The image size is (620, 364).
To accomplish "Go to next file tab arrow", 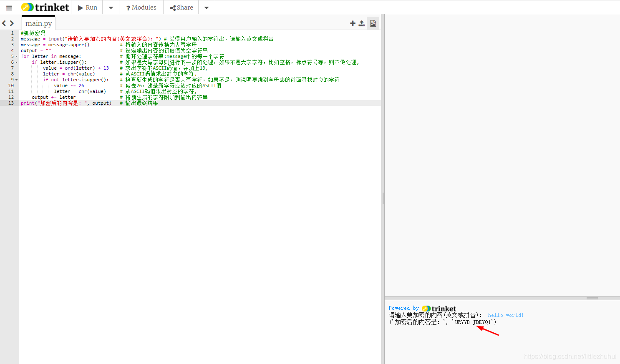I will point(12,23).
